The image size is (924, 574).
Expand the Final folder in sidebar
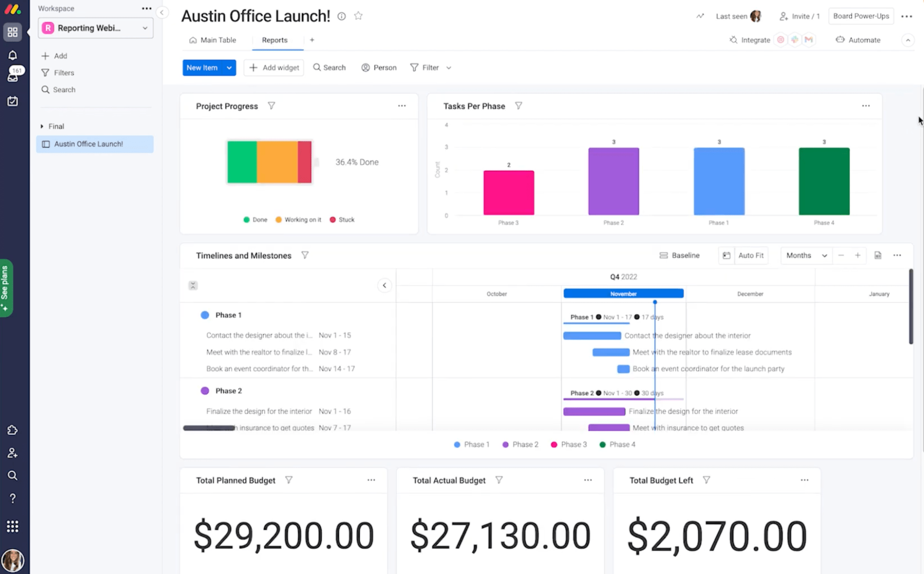42,126
